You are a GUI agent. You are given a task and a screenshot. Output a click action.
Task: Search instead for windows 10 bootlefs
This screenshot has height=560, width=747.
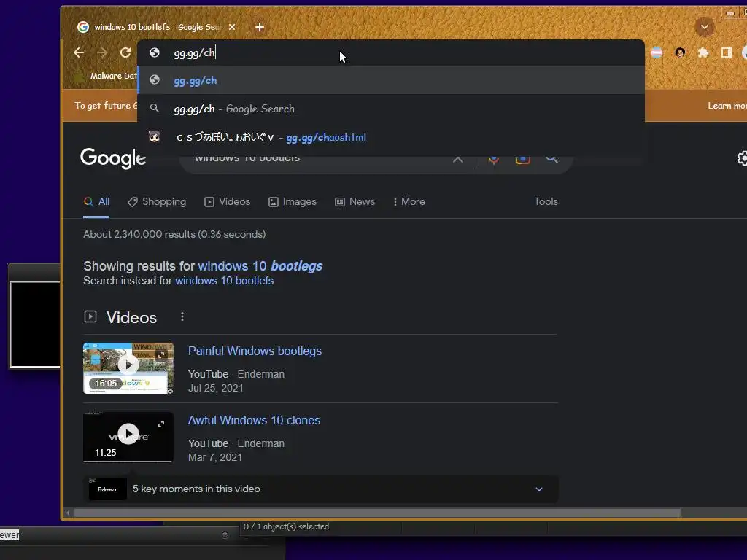pos(225,281)
